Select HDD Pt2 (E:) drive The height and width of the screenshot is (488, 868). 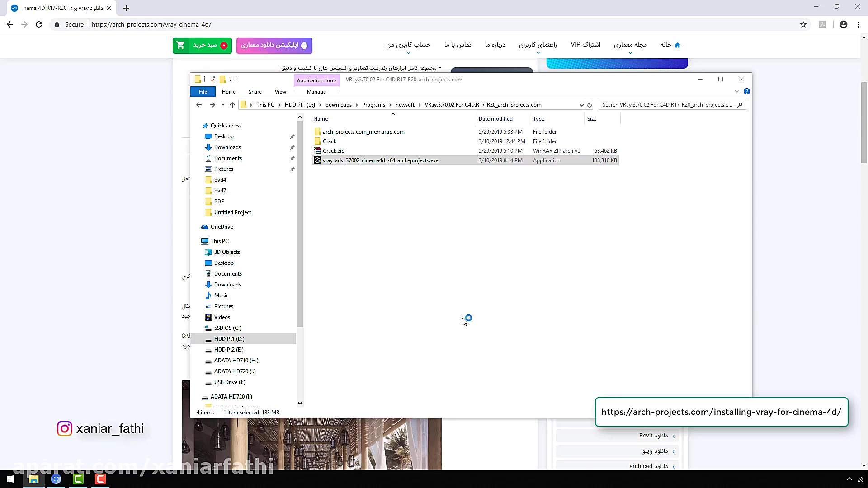(x=229, y=350)
